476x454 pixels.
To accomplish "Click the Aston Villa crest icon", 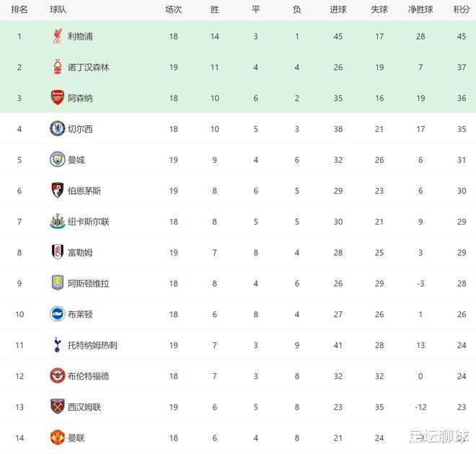I will [58, 283].
